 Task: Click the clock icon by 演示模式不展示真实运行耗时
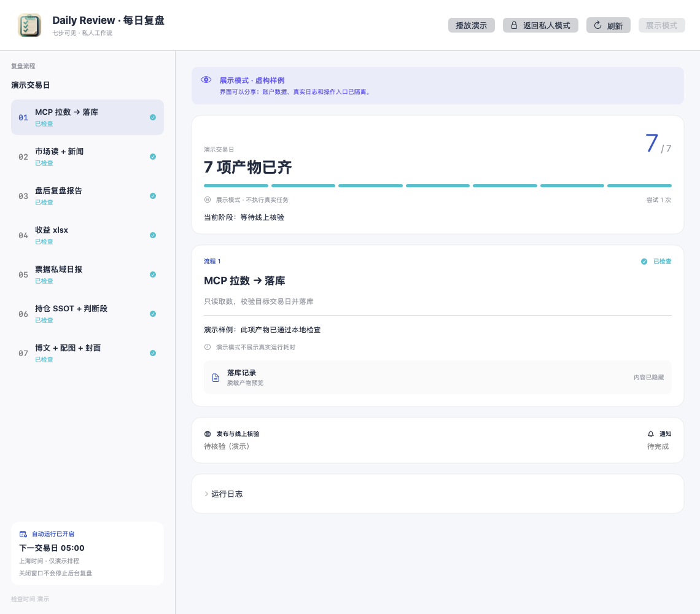click(208, 347)
